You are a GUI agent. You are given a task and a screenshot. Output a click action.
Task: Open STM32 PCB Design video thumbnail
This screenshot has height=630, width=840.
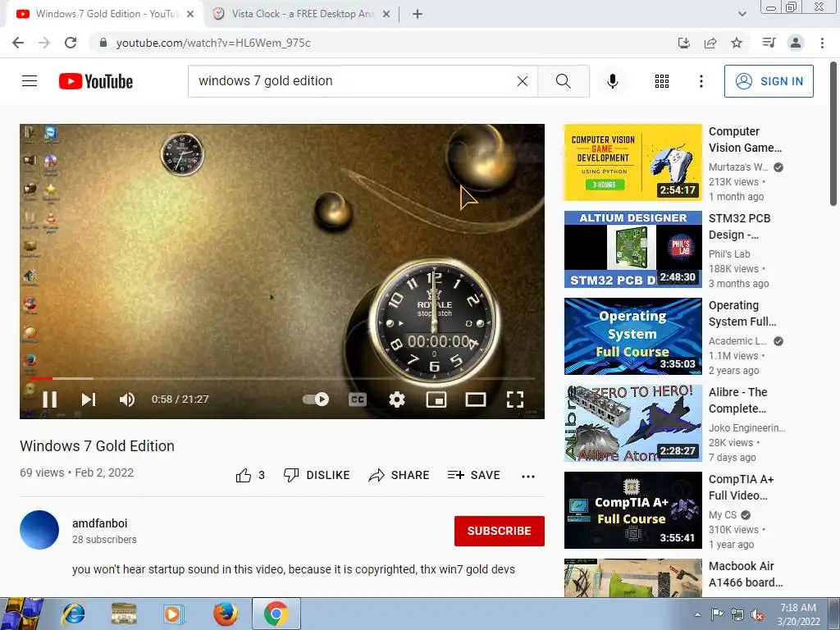coord(632,249)
